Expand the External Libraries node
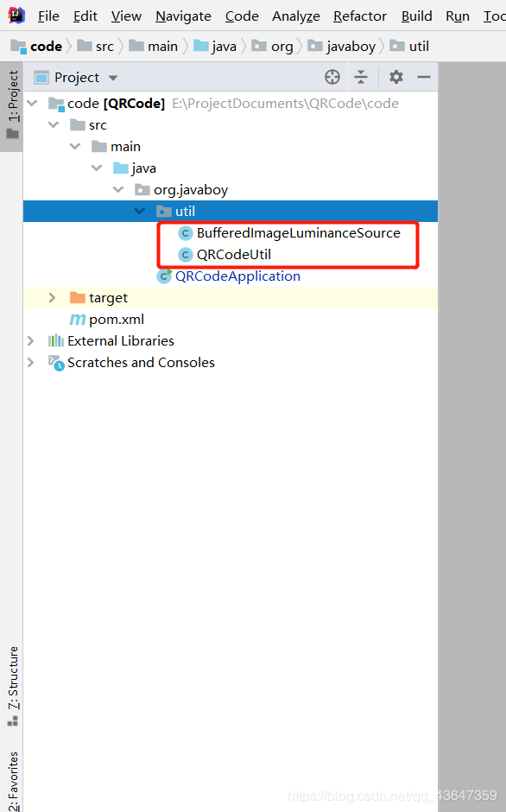Viewport: 506px width, 812px height. click(30, 340)
